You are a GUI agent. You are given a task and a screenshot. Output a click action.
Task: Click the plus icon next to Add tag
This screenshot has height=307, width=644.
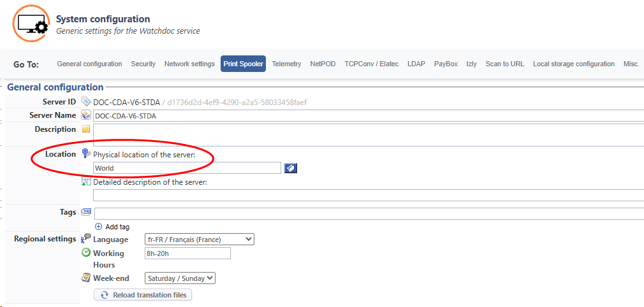98,227
